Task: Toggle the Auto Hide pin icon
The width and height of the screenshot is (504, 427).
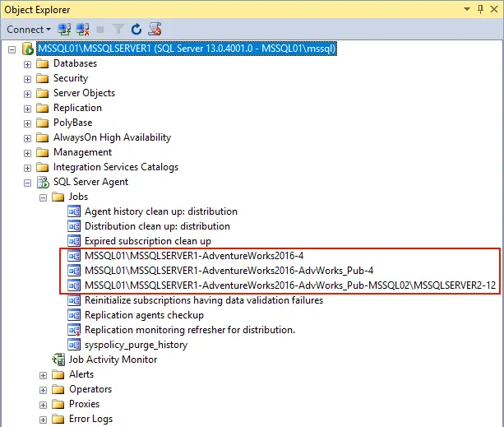Action: pos(480,9)
